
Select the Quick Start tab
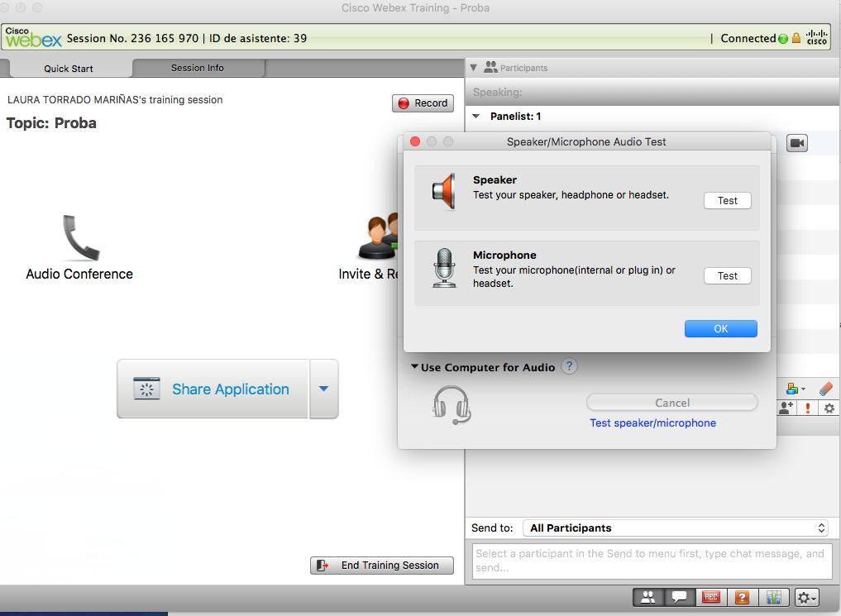69,69
